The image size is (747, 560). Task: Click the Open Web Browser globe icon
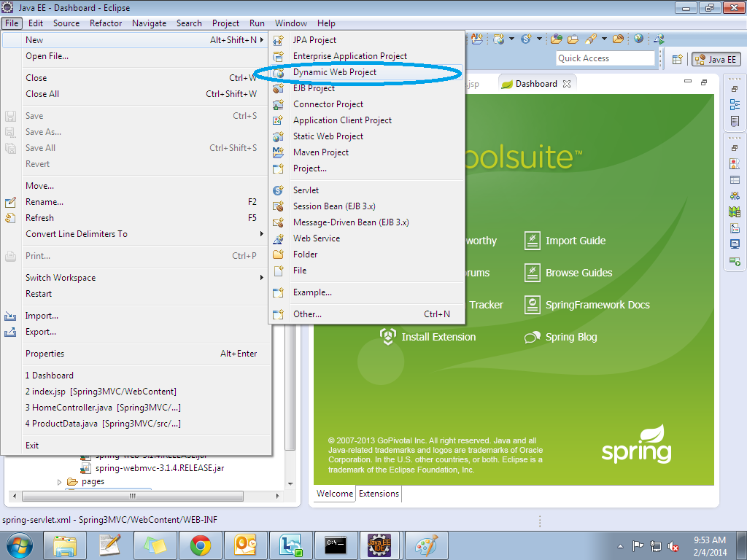(639, 39)
